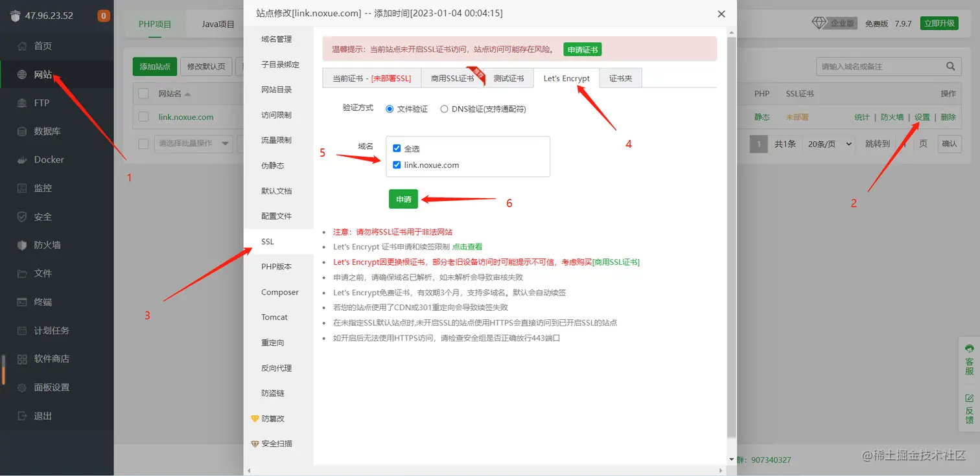Click the 添加站点 button
Screen dimensions: 980x476
pos(155,66)
